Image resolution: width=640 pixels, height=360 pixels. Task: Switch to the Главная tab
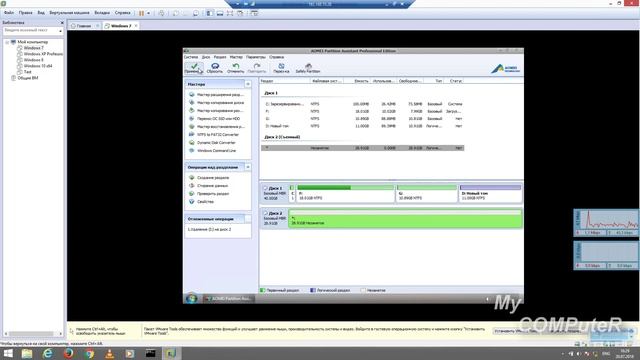84,26
